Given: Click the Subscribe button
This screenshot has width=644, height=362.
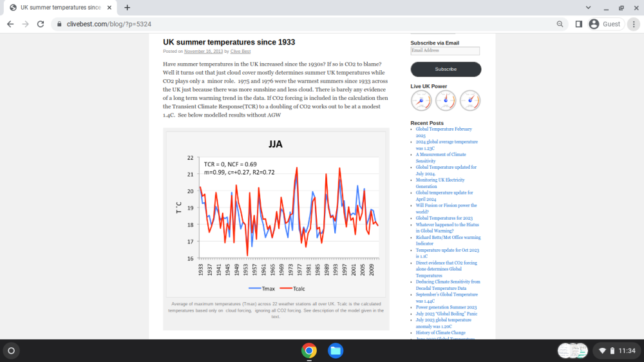Looking at the screenshot, I should coord(446,69).
